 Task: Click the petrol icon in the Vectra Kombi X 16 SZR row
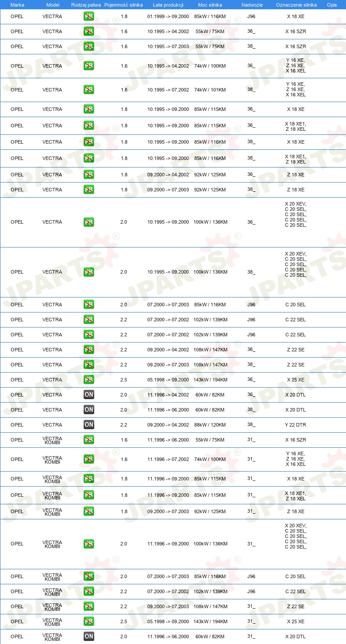[89, 440]
